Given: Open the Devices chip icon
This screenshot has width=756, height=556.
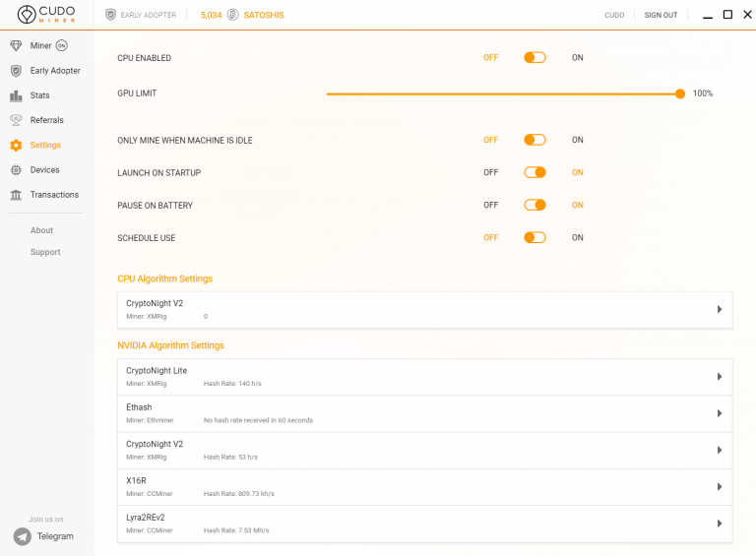Looking at the screenshot, I should coord(16,170).
